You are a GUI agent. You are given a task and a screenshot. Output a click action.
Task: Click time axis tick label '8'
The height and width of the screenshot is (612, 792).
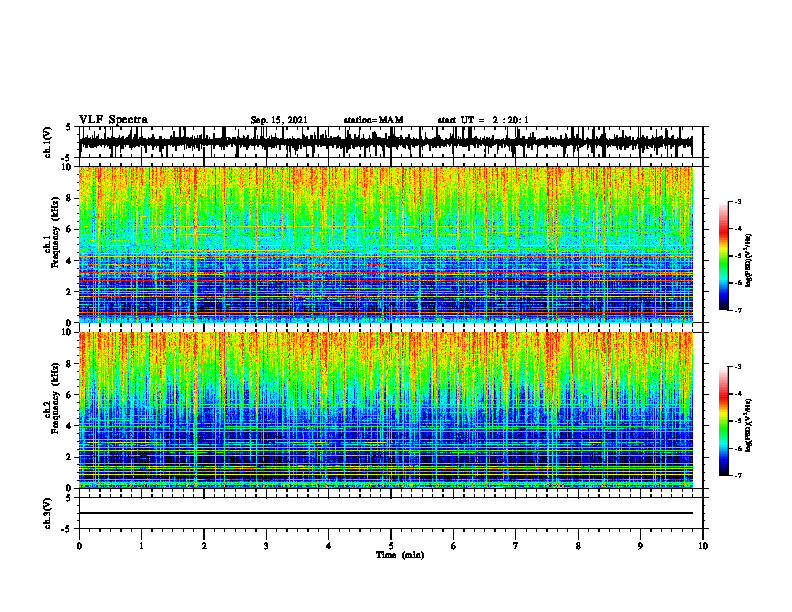point(578,546)
